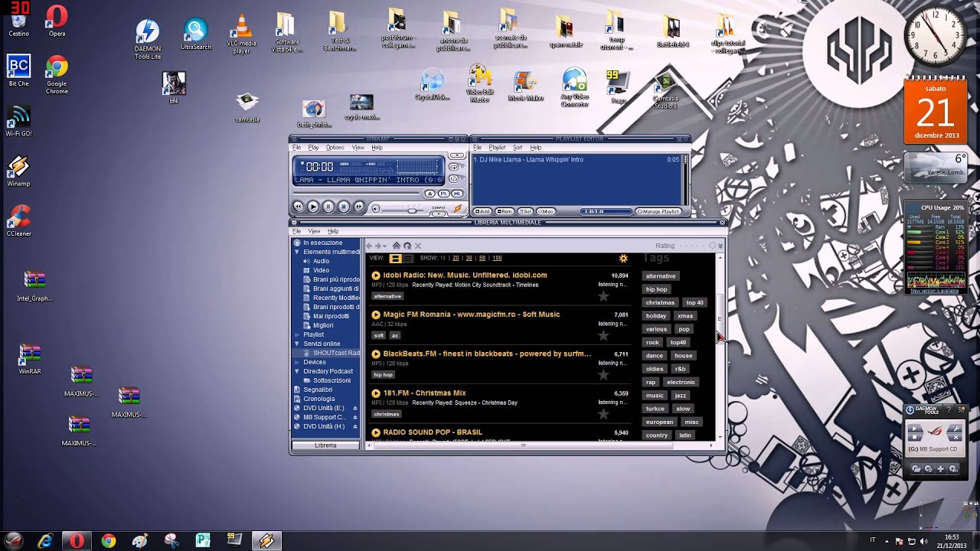Click the playlist Add button

[482, 211]
